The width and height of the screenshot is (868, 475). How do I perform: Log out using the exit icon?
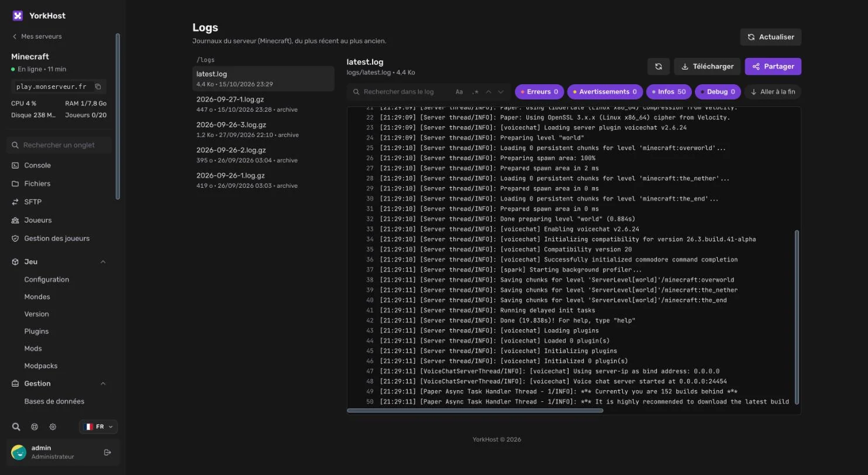click(108, 452)
